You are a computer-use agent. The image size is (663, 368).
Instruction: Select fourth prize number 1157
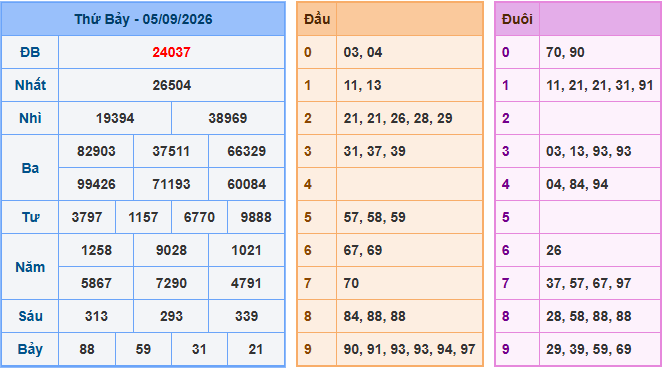point(143,217)
